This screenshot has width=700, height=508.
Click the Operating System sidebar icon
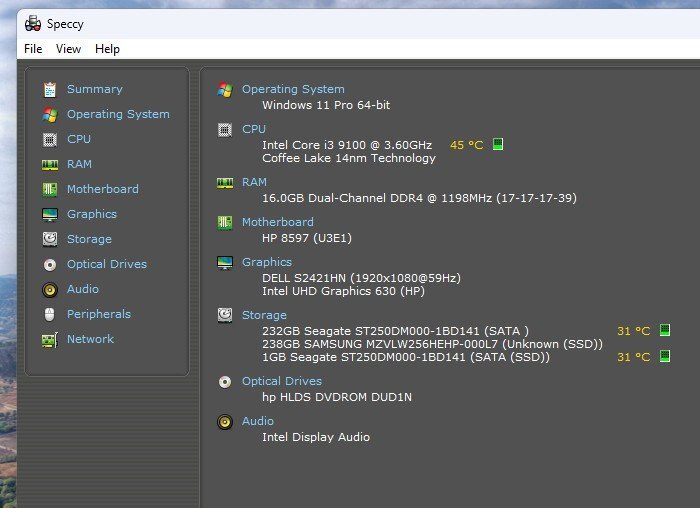click(50, 115)
